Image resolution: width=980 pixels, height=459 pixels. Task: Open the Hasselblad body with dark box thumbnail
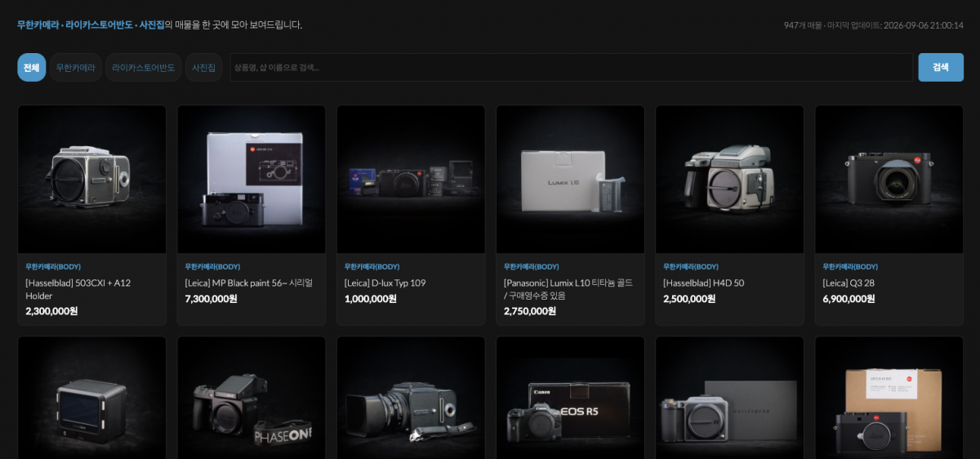pos(729,398)
